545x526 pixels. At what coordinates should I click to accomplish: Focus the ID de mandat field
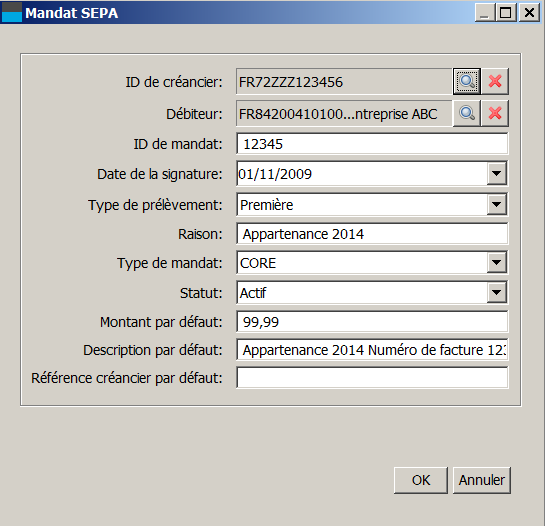click(x=372, y=144)
